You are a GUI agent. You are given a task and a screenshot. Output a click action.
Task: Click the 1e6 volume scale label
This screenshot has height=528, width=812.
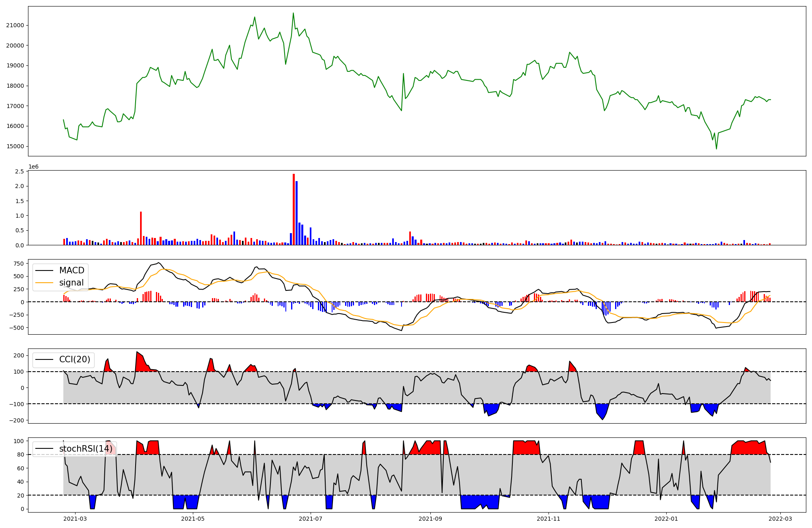point(33,167)
